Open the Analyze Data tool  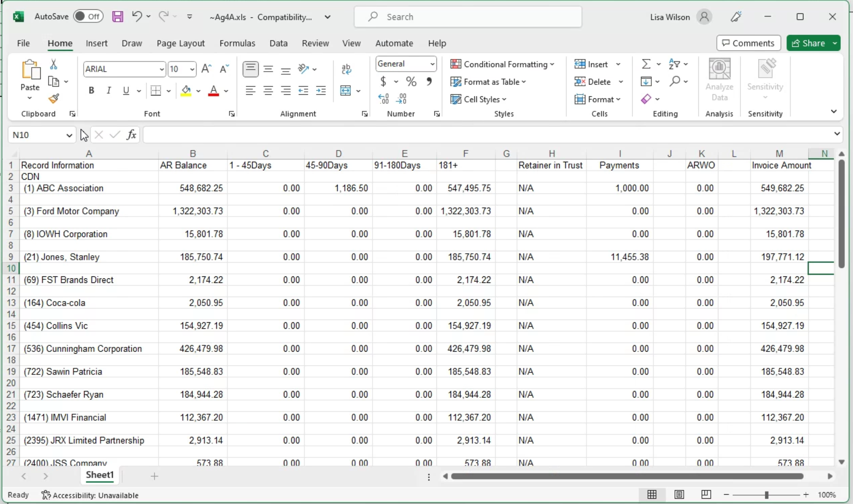tap(719, 80)
